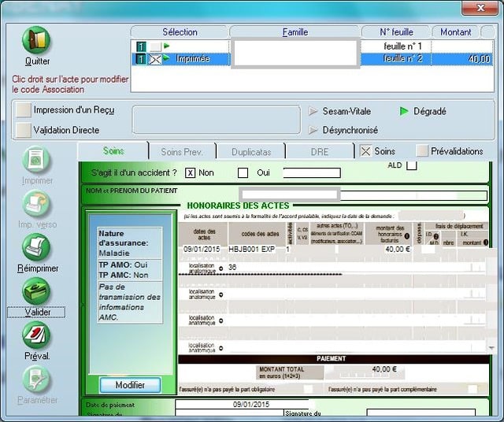Toggle the Validation Directe checkbox
This screenshot has width=504, height=422.
(x=24, y=130)
